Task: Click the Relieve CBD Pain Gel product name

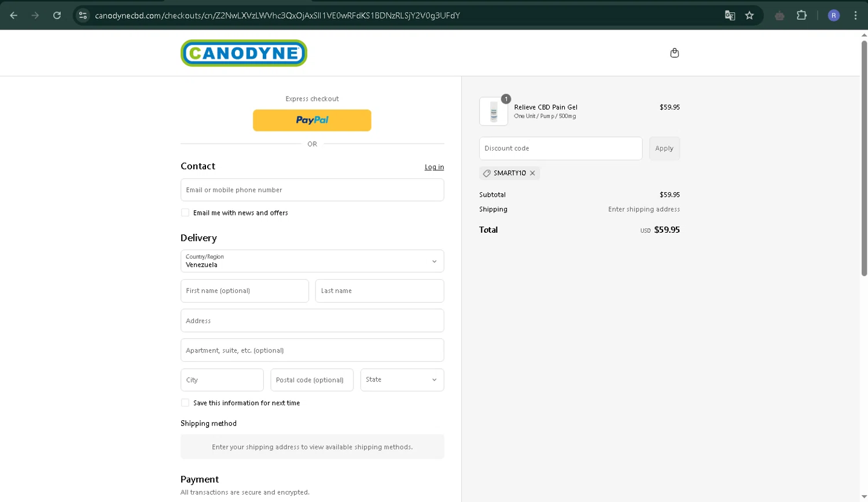Action: pyautogui.click(x=546, y=107)
